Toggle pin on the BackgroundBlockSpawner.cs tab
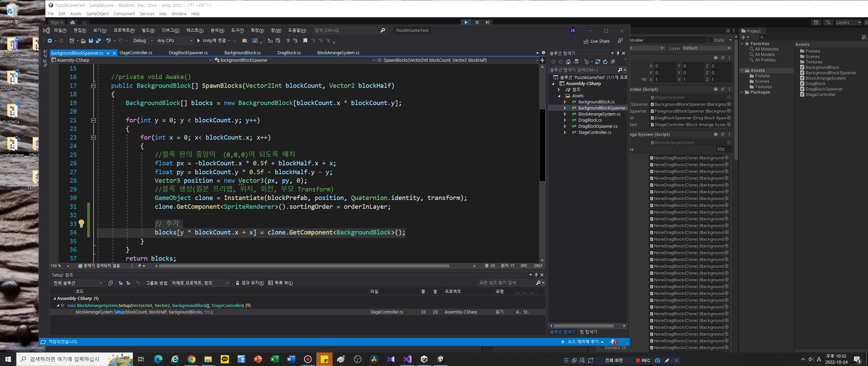868x366 pixels. pyautogui.click(x=108, y=53)
